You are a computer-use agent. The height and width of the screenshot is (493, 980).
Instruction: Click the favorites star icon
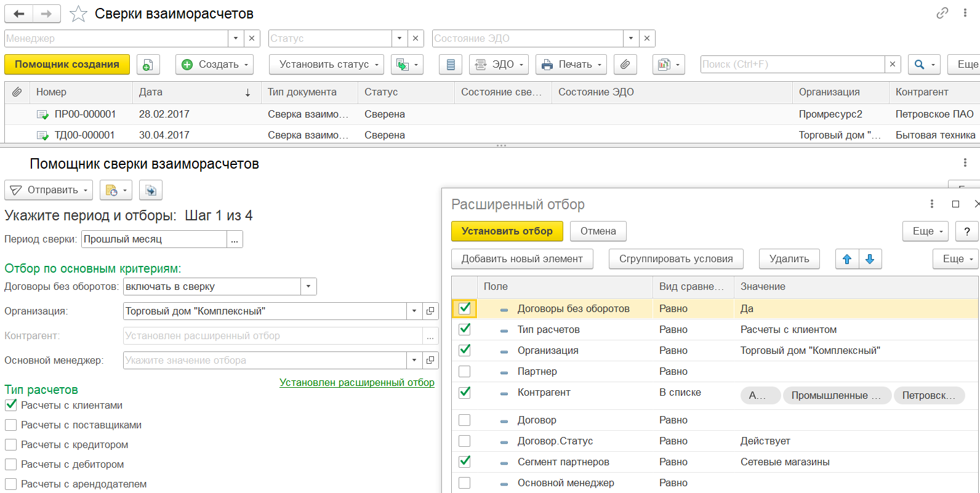point(78,14)
